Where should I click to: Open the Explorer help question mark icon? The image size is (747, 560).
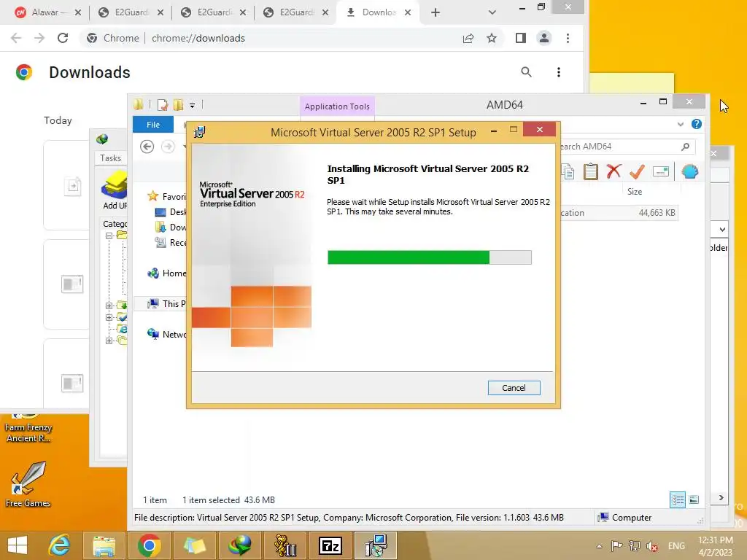[x=697, y=124]
